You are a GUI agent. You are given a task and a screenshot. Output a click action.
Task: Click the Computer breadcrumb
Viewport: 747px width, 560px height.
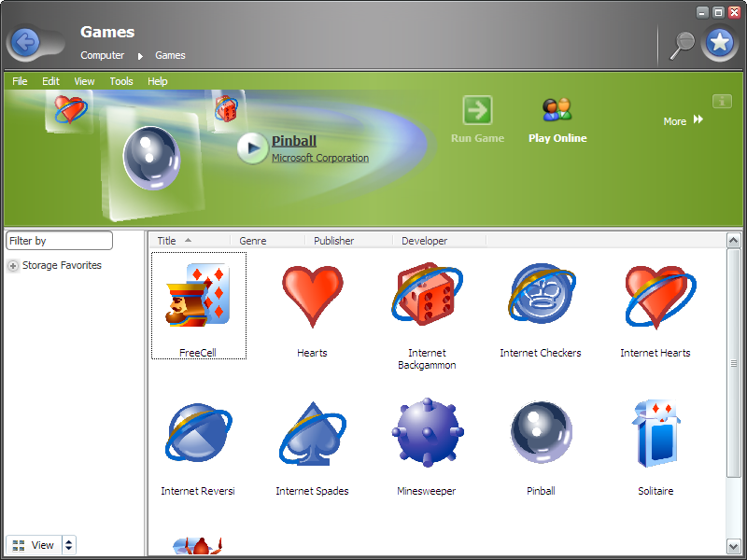102,55
